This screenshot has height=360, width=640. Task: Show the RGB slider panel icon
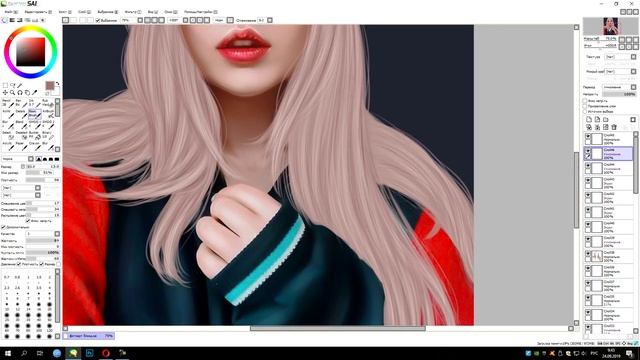tap(12, 20)
